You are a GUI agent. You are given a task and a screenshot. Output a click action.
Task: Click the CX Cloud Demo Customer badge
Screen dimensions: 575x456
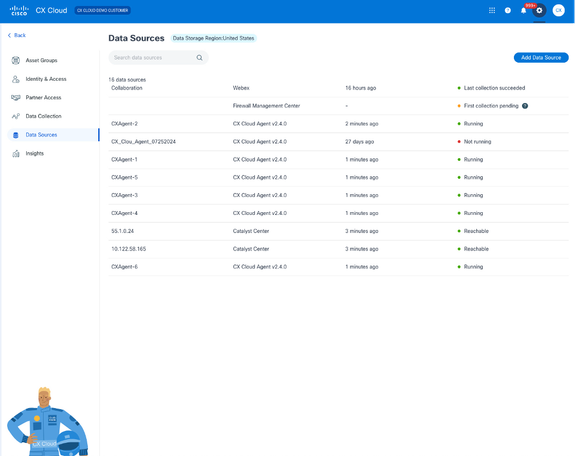[x=102, y=10]
